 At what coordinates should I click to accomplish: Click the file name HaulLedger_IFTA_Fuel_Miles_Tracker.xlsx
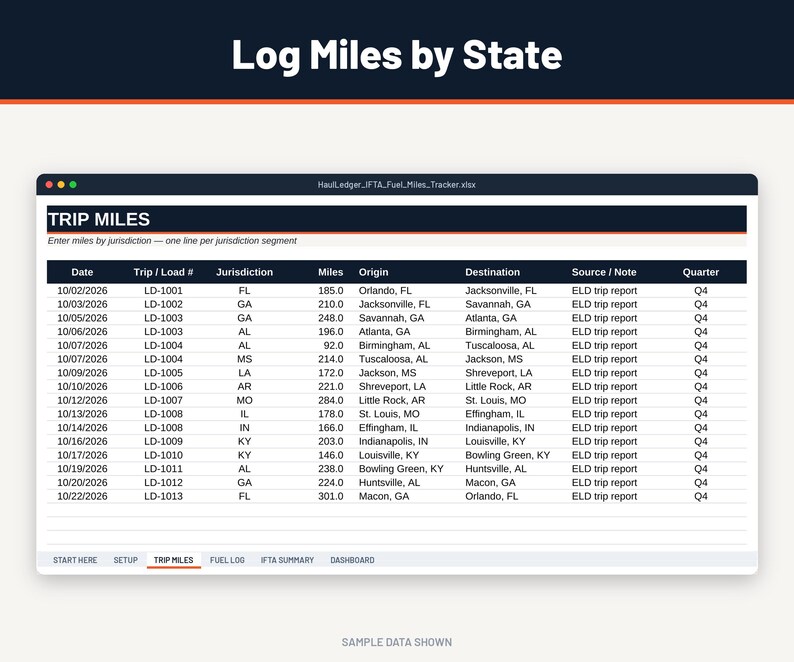coord(396,185)
